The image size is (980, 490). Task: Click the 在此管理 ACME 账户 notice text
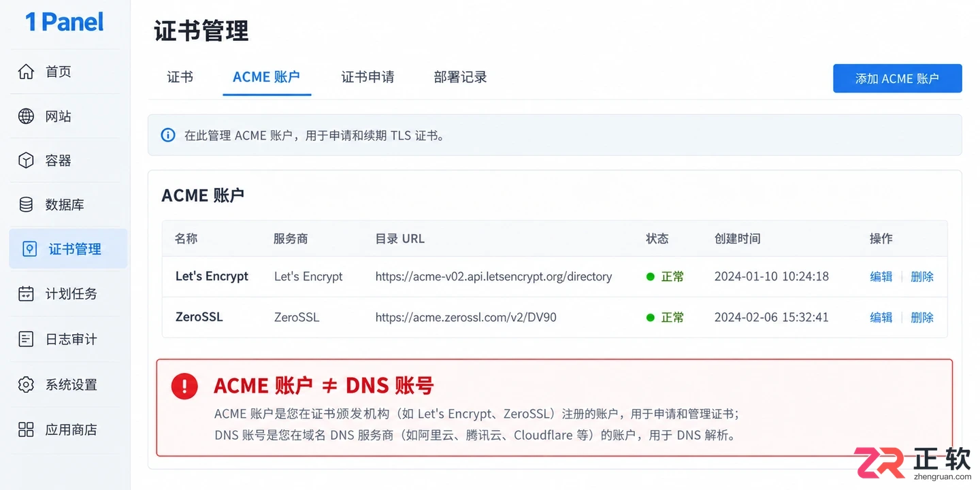[x=314, y=135]
